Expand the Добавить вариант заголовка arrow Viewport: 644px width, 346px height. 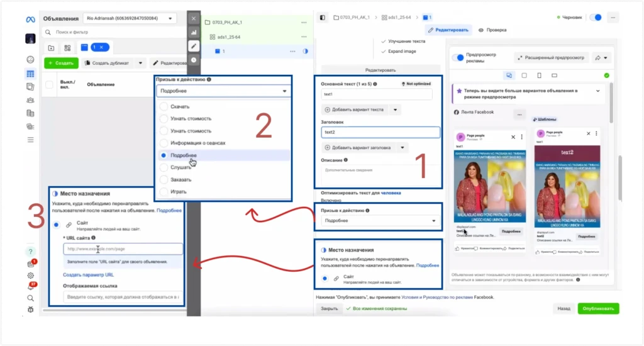click(402, 148)
